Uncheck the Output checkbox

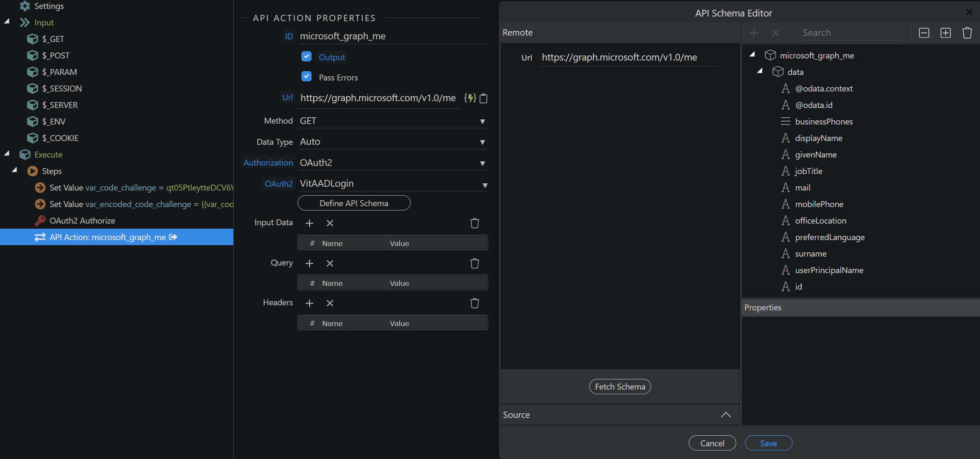[306, 57]
